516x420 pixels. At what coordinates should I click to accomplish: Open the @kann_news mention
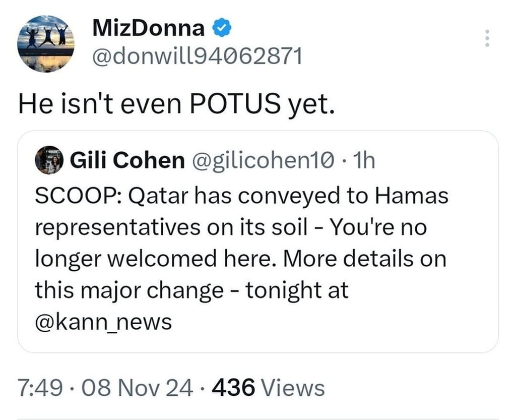pos(103,322)
